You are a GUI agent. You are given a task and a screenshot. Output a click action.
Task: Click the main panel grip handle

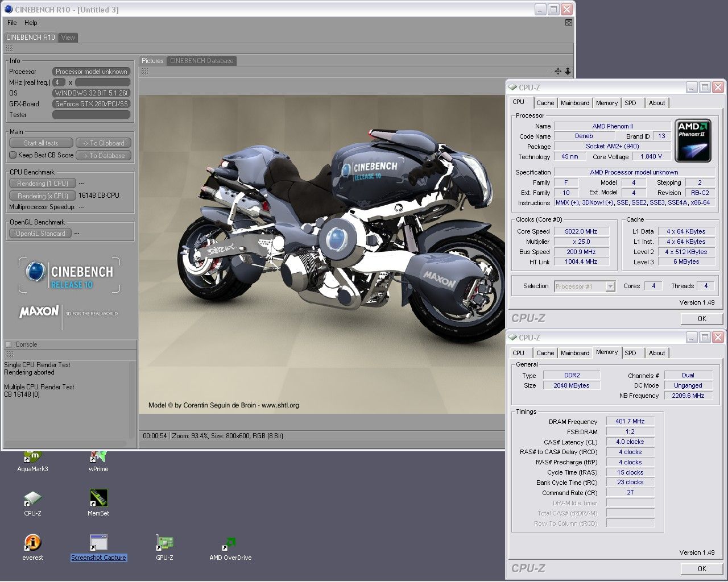9,48
